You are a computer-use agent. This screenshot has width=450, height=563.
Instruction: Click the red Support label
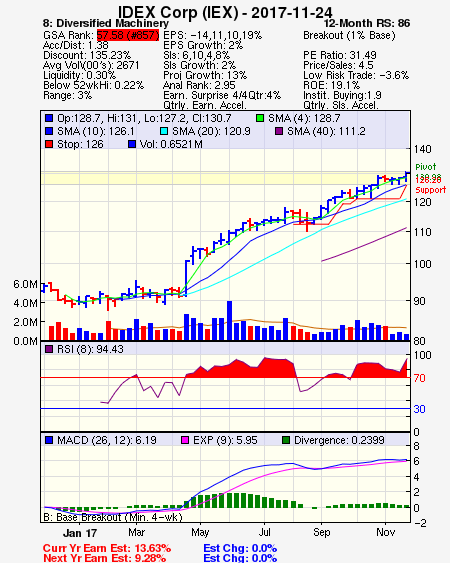tap(431, 190)
